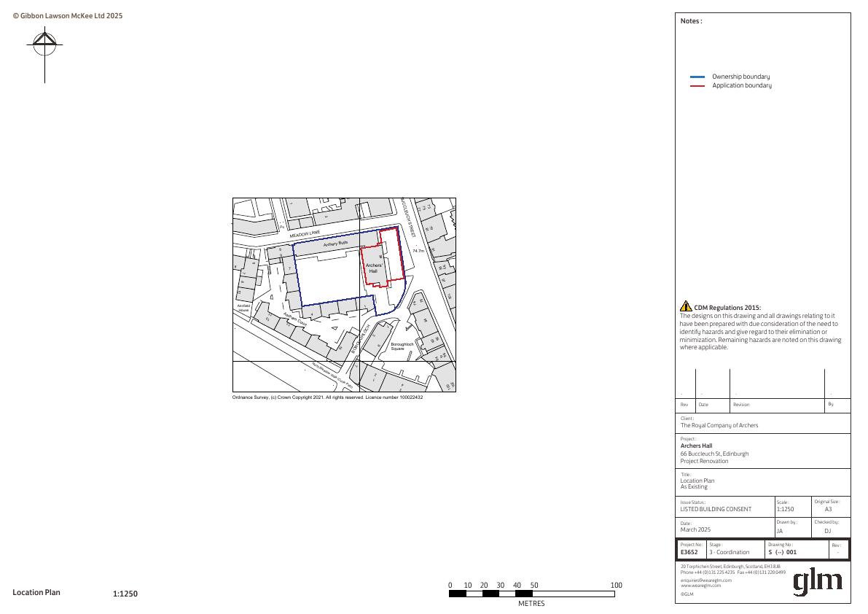868x614 pixels.
Task: Click the 'Project No :' field label
Action: [x=692, y=545]
